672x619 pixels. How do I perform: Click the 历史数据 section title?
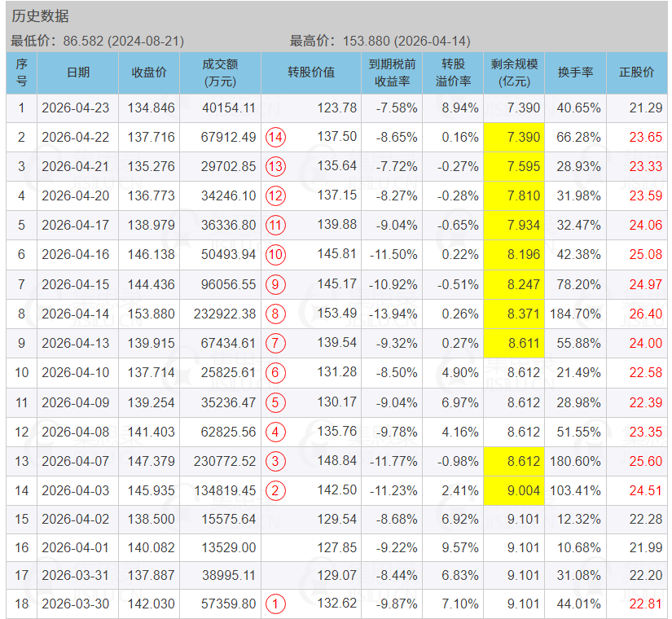40,16
